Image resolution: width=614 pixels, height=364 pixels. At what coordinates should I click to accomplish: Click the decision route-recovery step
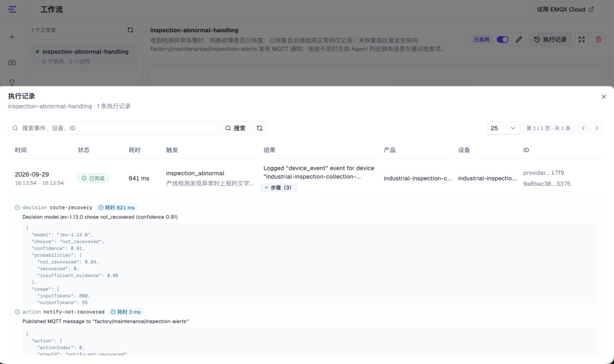coord(57,208)
